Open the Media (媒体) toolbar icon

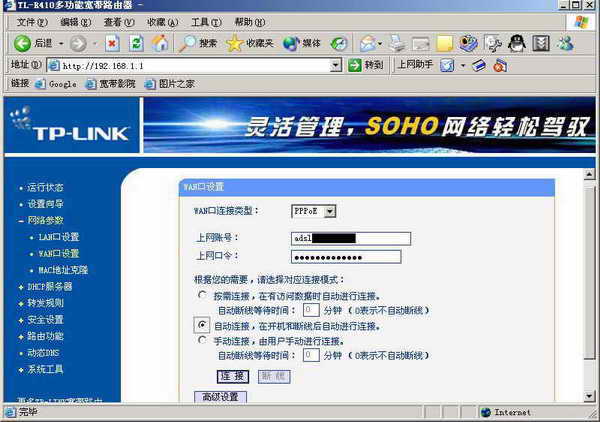coord(292,43)
